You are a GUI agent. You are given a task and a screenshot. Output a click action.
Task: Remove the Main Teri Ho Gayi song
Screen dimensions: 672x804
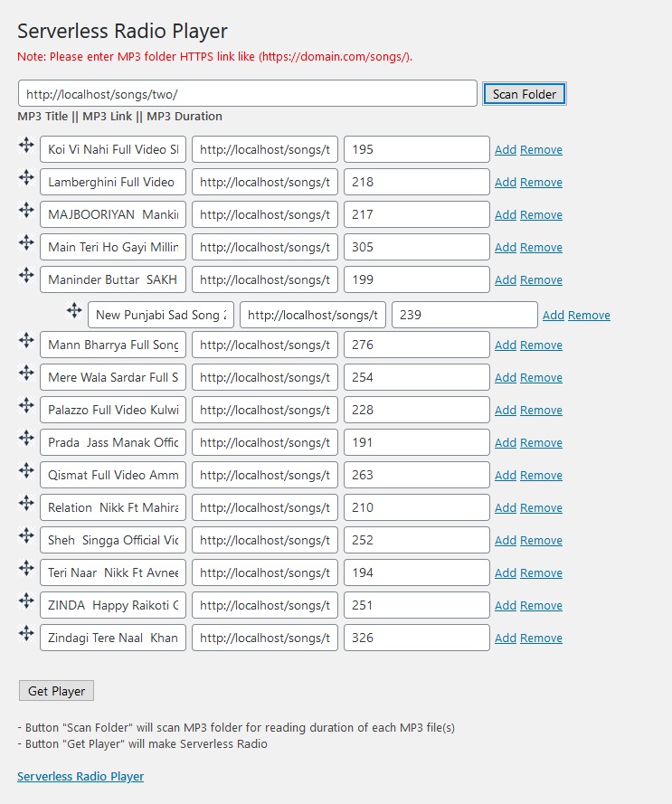click(x=541, y=248)
